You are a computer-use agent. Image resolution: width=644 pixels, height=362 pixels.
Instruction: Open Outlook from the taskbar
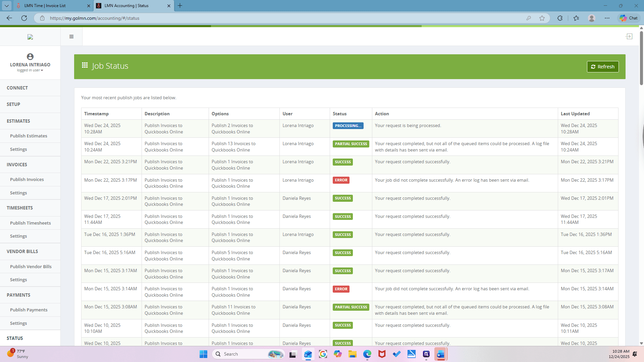point(308,354)
